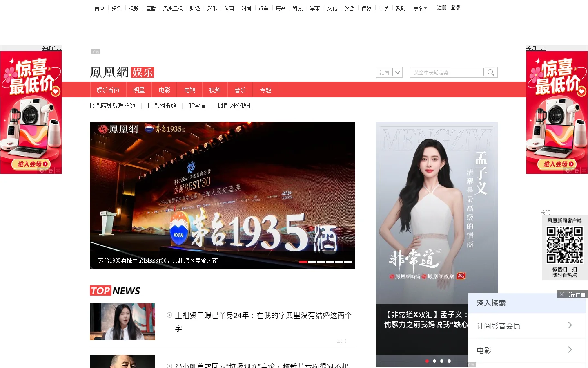Screen dimensions: 588x368
Task: Open headline 冯小刚首次回应
Action: coord(262,365)
